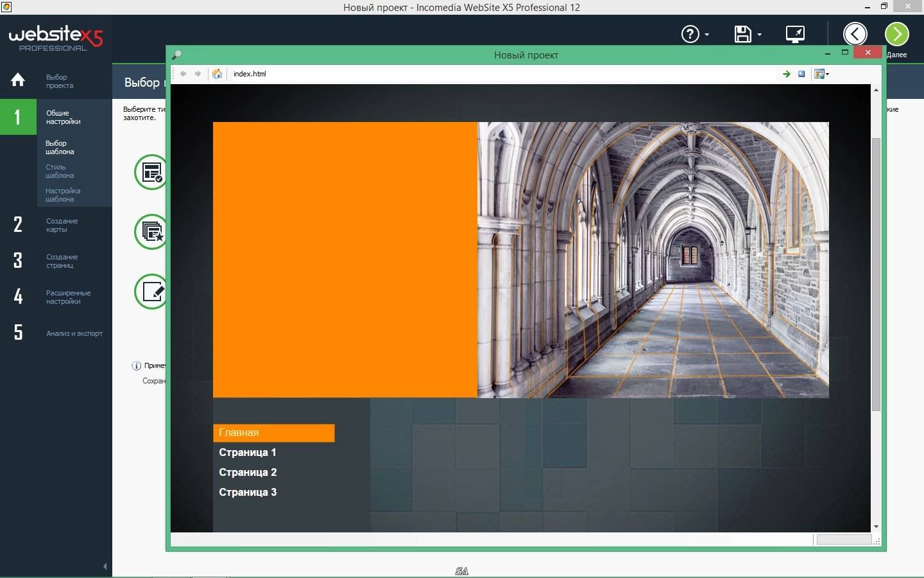Open Настройка шаблона sub-step
Image resolution: width=924 pixels, height=578 pixels.
point(63,195)
